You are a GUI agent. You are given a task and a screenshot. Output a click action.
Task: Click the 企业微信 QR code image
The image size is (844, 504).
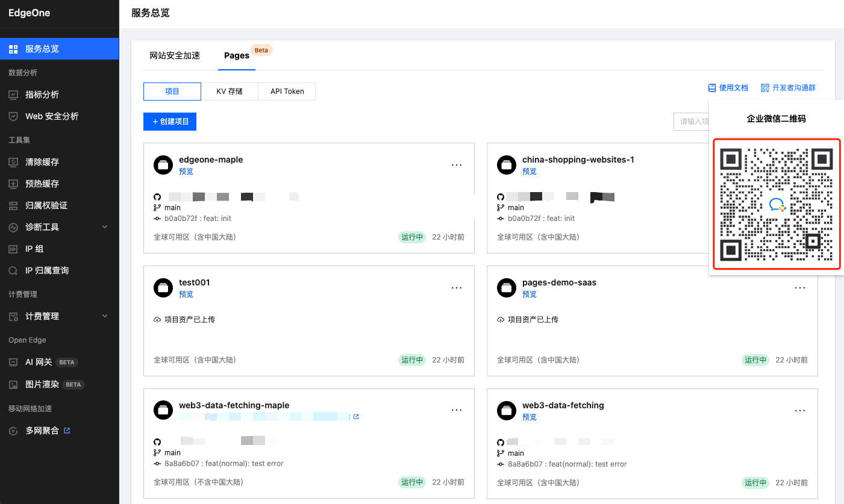[776, 205]
